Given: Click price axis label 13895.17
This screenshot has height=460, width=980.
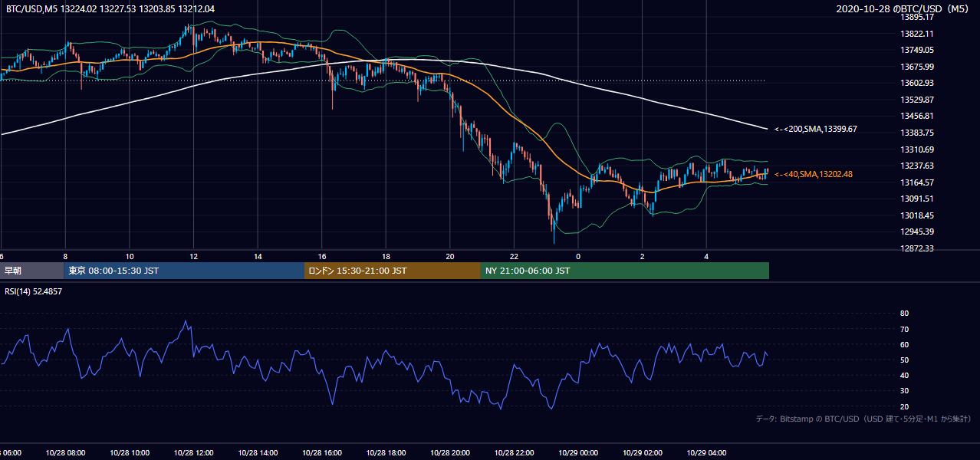Looking at the screenshot, I should (916, 17).
